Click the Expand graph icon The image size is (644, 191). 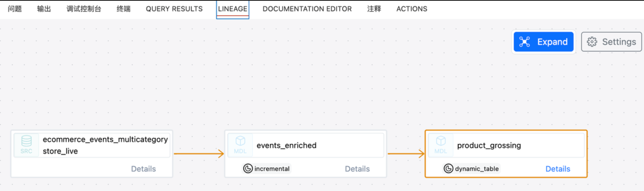pyautogui.click(x=524, y=42)
